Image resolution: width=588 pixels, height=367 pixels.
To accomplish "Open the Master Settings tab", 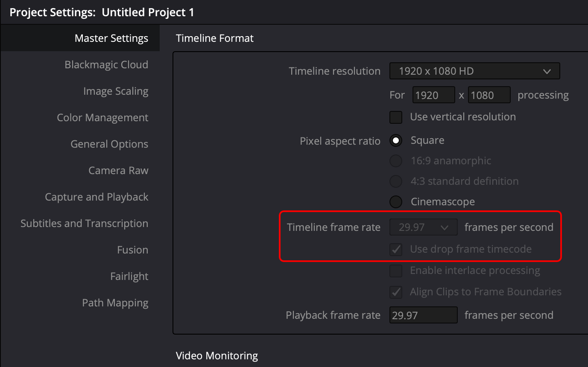I will (111, 38).
